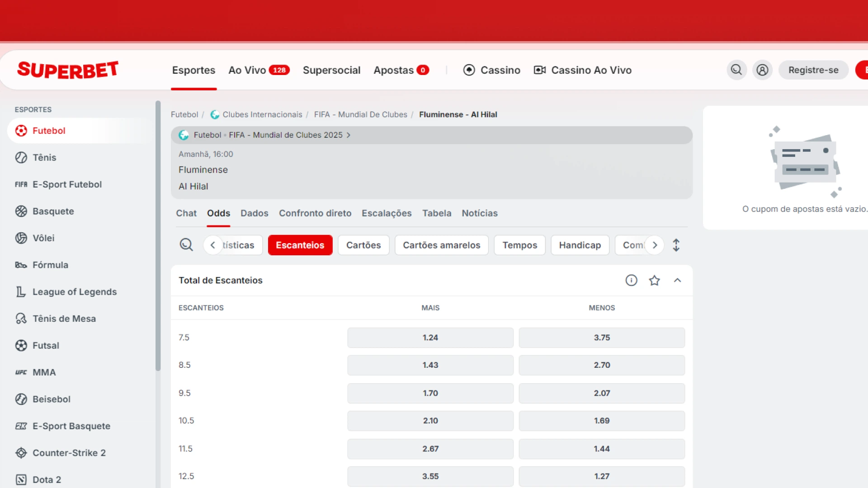Select the Handicap filter chip
Viewport: 868px width, 488px height.
click(x=580, y=245)
